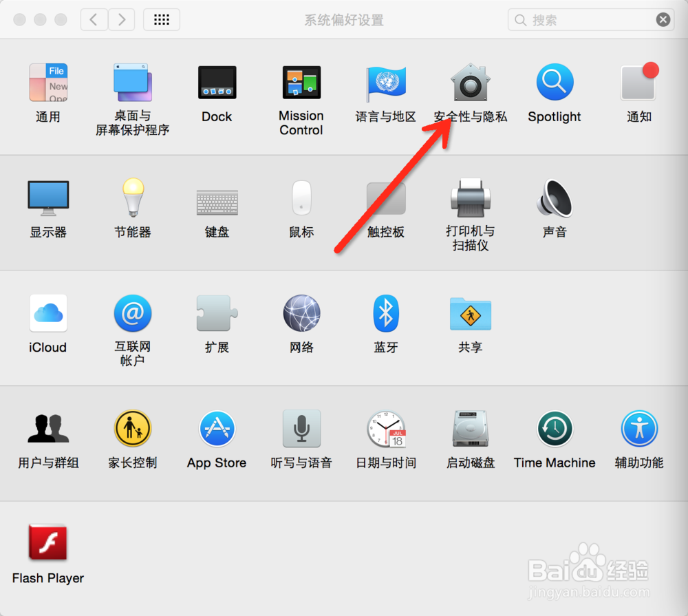Open 听写与语音 microphone icon
The width and height of the screenshot is (688, 616).
[301, 428]
